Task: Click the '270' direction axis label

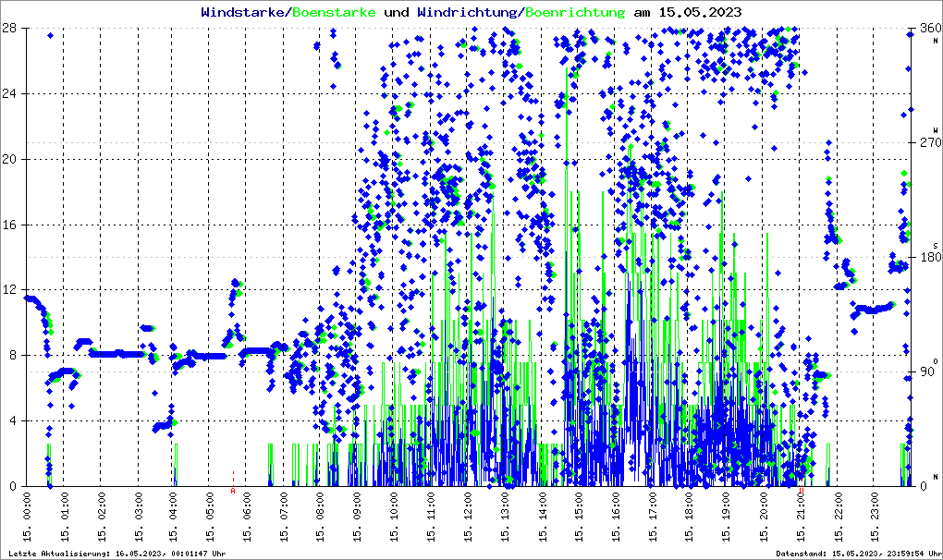Action: click(x=930, y=143)
